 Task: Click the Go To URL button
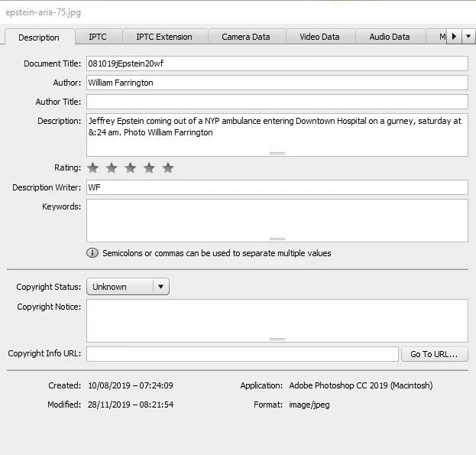(435, 354)
